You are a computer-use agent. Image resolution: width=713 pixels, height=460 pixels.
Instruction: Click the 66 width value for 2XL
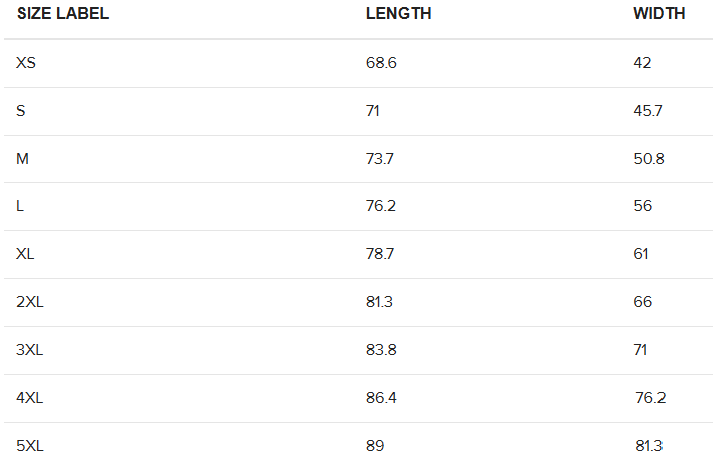[x=643, y=302]
